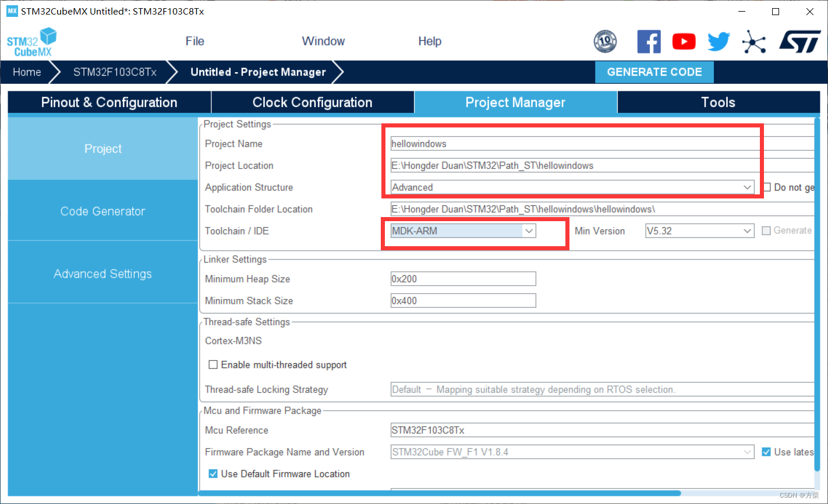This screenshot has height=504, width=828.
Task: Open the File menu
Action: (x=194, y=41)
